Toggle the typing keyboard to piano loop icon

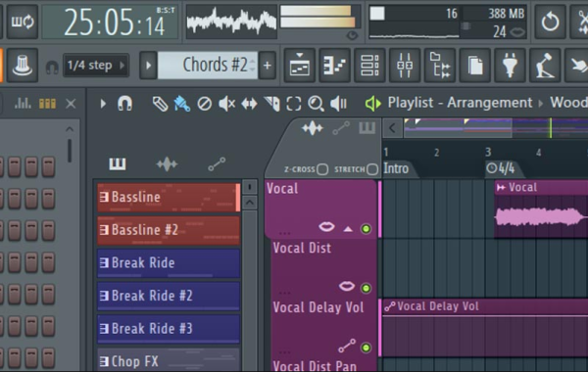[23, 22]
